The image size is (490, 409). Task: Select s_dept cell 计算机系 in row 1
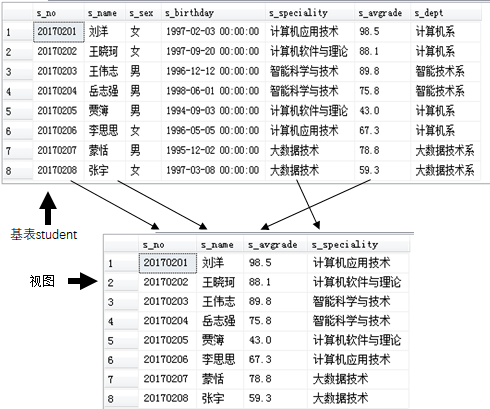coord(446,32)
